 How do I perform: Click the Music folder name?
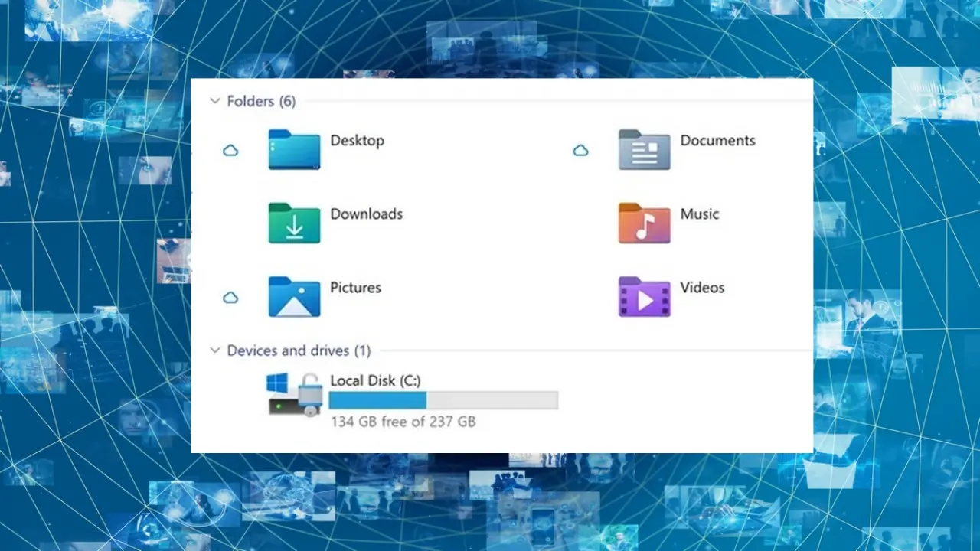[699, 214]
